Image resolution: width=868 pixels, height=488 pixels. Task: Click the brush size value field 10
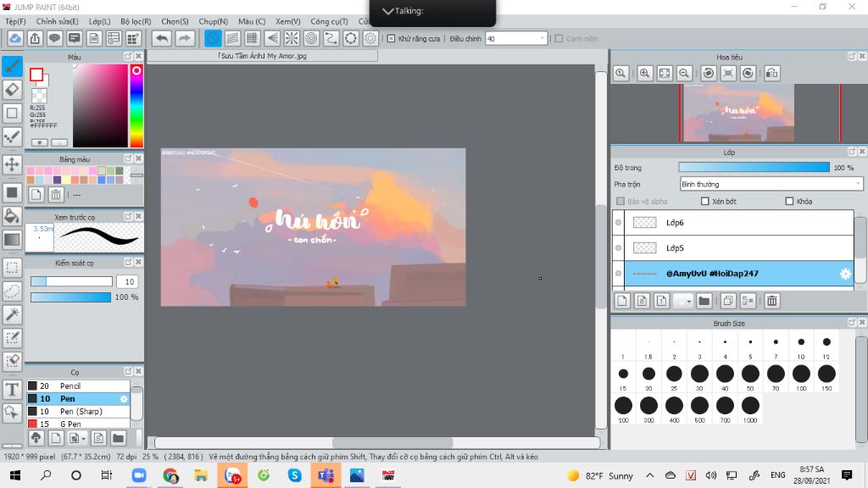(127, 281)
